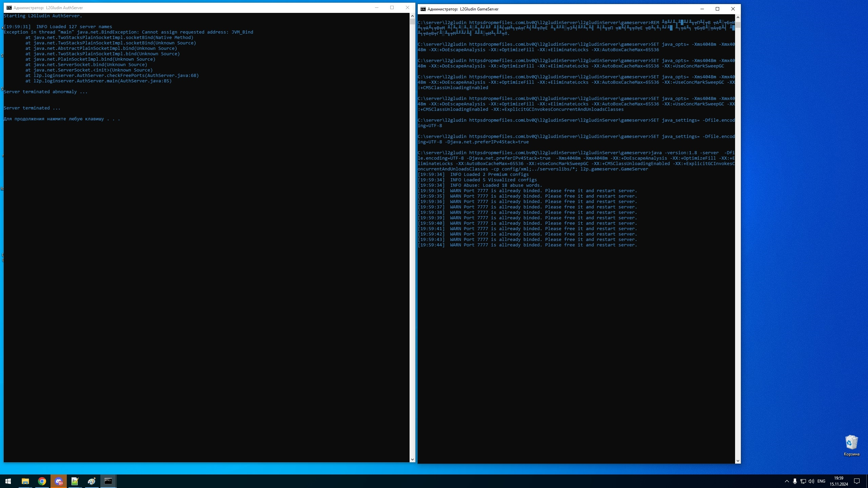The height and width of the screenshot is (488, 868).
Task: Open Discord with 9+ notifications badge
Action: tap(58, 481)
